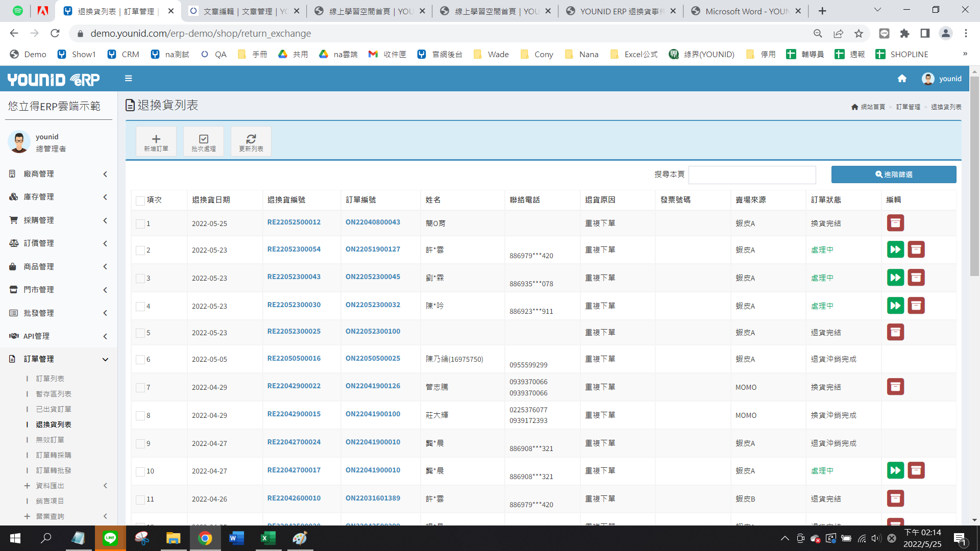Open 訂單列表 in the sidebar
980x551 pixels.
(x=50, y=379)
